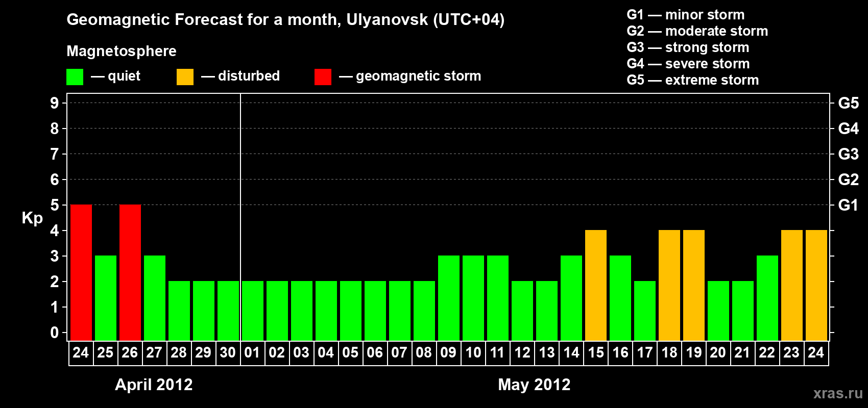Click the 'G1 — minor storm' legend text
868x408 pixels.
coord(686,15)
